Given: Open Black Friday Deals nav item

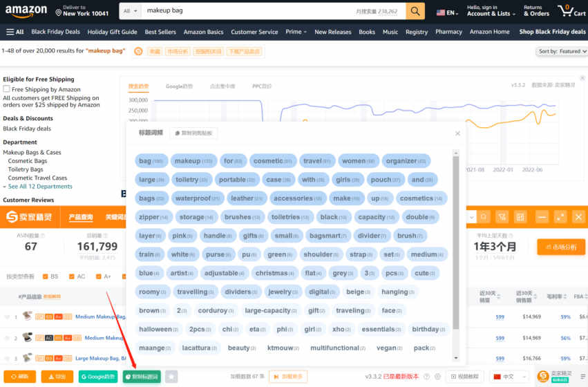Looking at the screenshot, I should [55, 32].
